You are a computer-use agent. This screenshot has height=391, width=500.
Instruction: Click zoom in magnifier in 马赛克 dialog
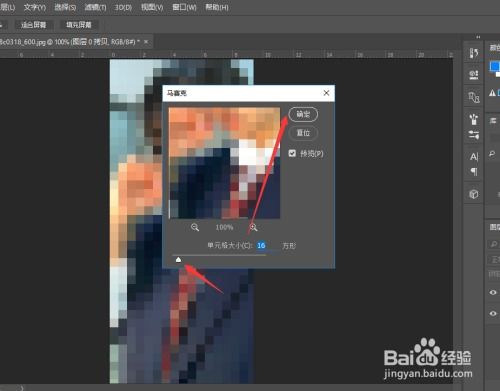253,227
